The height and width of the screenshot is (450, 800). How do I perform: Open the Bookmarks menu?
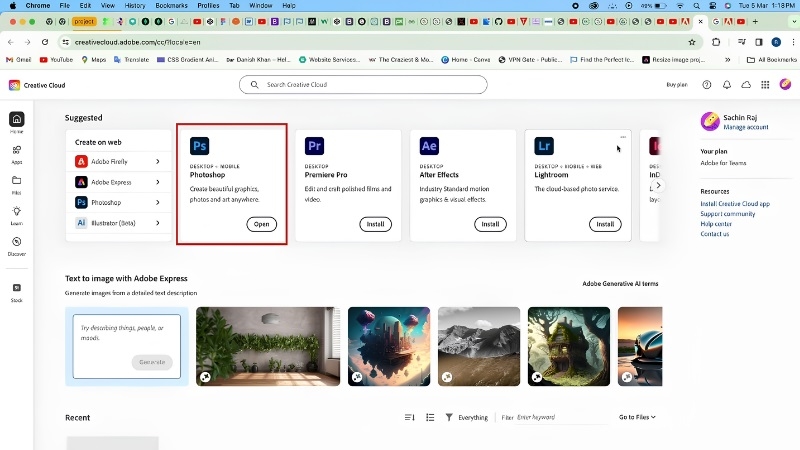tap(171, 6)
